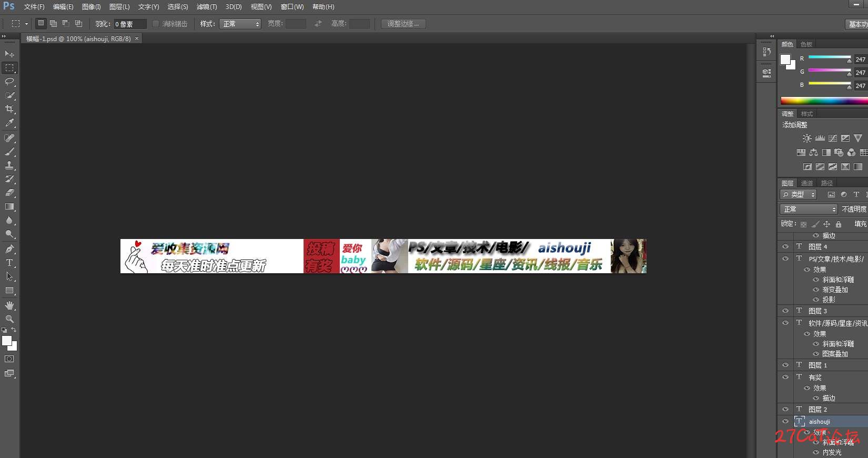This screenshot has height=458, width=868.
Task: Select the Hand tool
Action: point(9,305)
